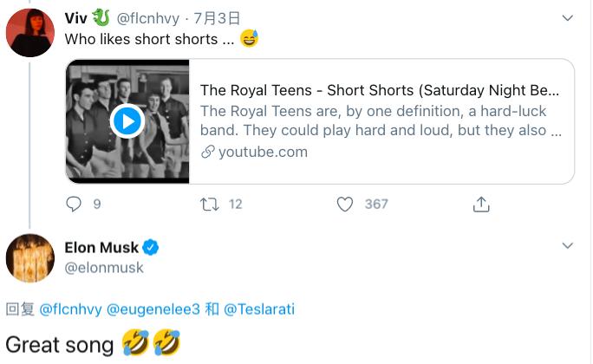The image size is (593, 364).
Task: Click Elon Musk's verified badge
Action: [151, 248]
